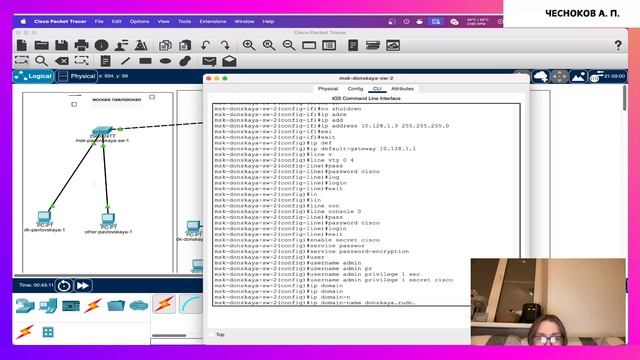Switch to the Physical workspace
This screenshot has height=360, width=640.
(x=77, y=76)
